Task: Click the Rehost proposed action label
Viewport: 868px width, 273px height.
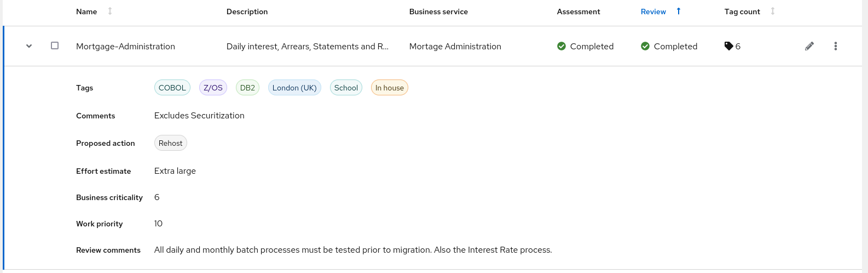Action: click(x=171, y=143)
